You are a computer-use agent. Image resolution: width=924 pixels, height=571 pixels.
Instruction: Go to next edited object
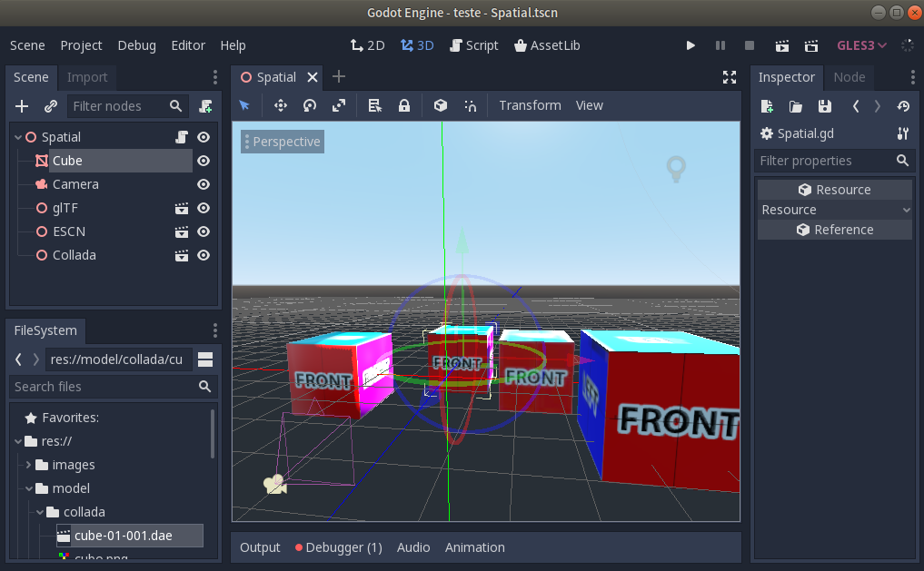pyautogui.click(x=878, y=106)
